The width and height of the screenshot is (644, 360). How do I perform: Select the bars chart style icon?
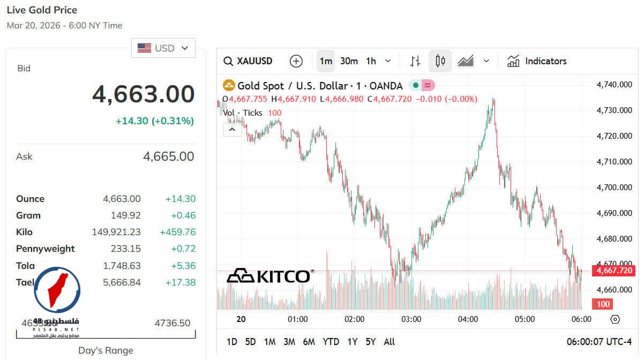[x=415, y=61]
